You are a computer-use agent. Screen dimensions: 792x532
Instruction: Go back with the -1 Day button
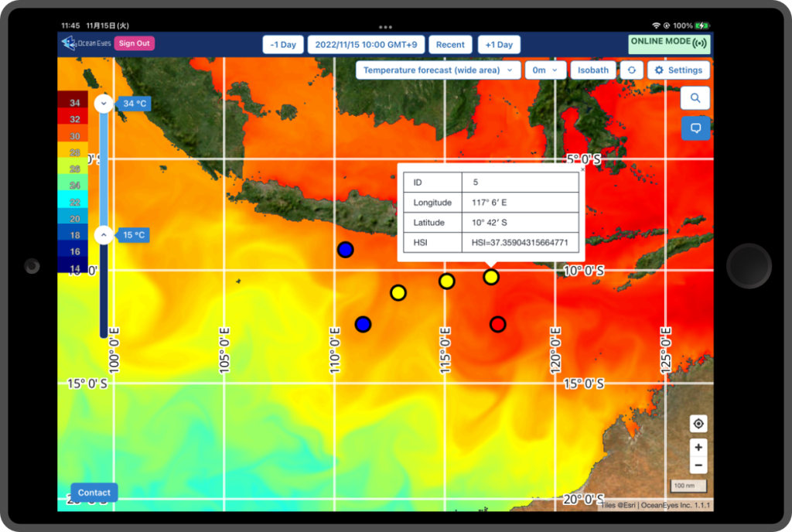coord(283,44)
